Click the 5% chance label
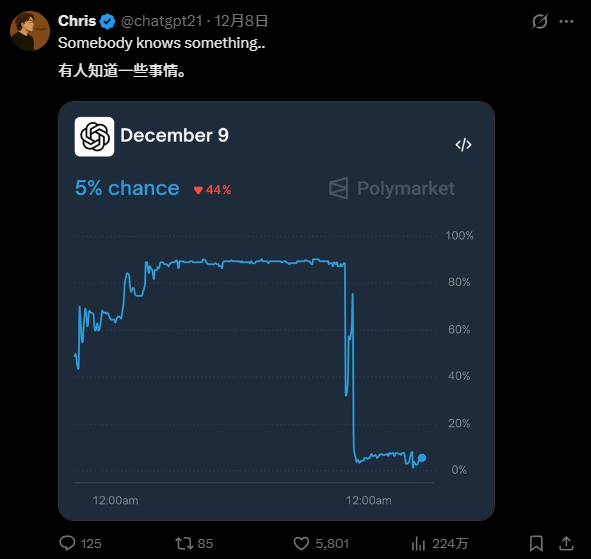Screen dimensions: 591x559 (127, 188)
